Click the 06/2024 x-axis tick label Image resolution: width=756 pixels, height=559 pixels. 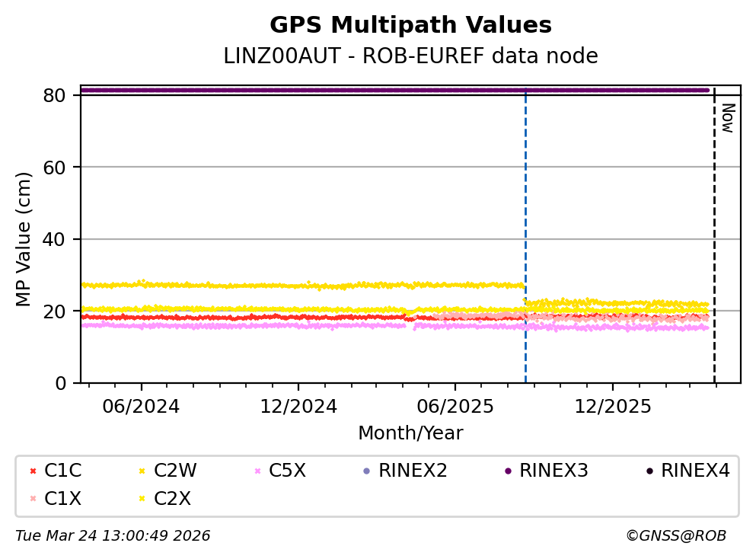(141, 407)
